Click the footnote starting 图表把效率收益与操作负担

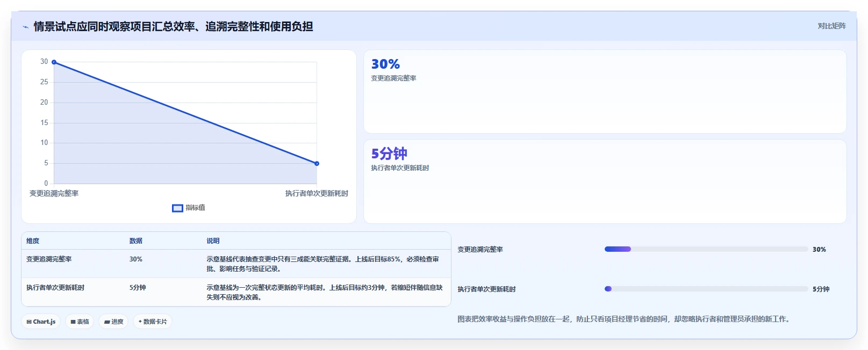[623, 319]
